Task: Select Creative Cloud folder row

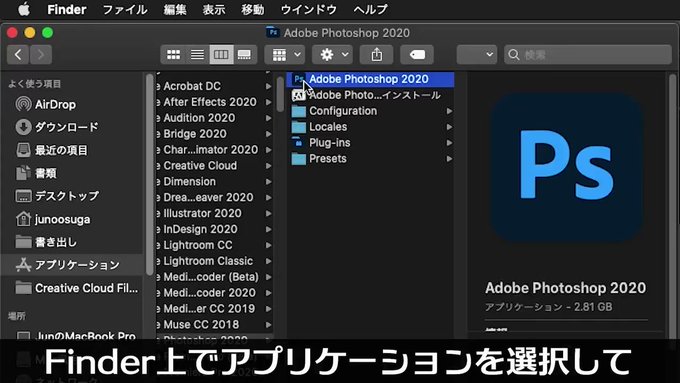Action: pos(214,166)
